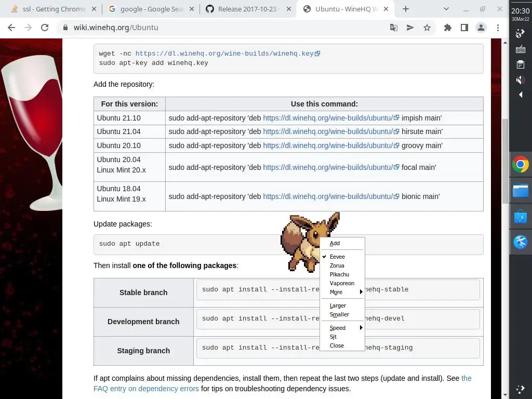The width and height of the screenshot is (532, 399).
Task: Open Google Chrome from the side dock
Action: pyautogui.click(x=521, y=165)
